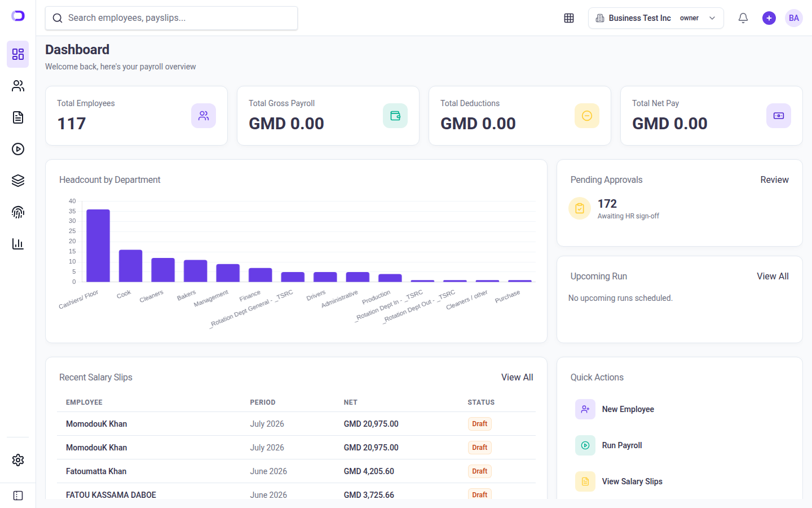Click the Cleaners bar in chart

[x=163, y=270]
